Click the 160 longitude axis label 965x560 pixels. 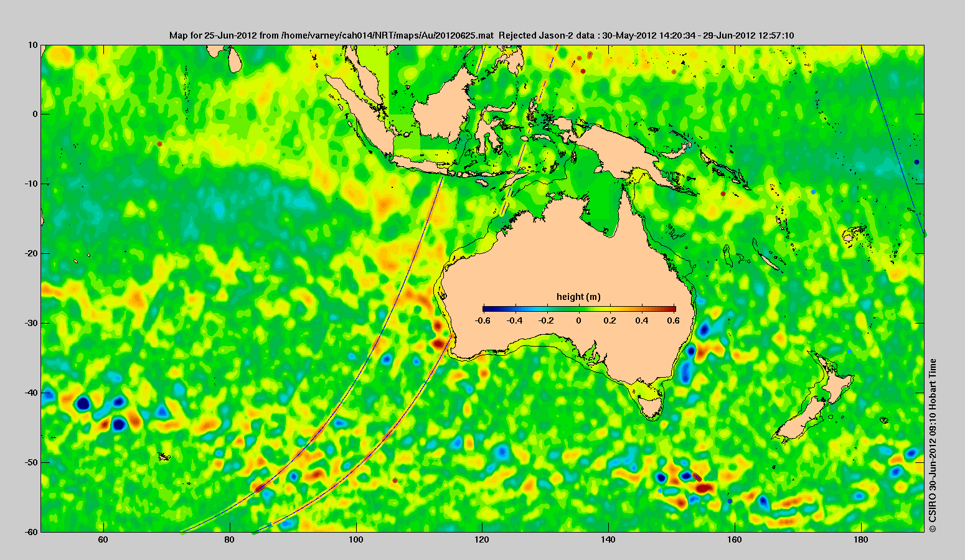pos(735,539)
